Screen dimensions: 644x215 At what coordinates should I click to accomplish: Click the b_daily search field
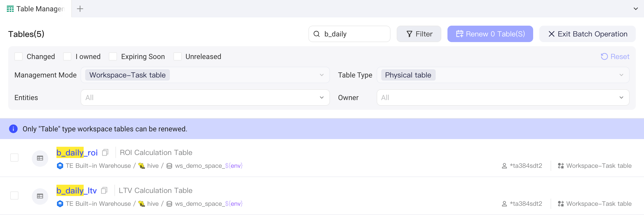point(349,34)
